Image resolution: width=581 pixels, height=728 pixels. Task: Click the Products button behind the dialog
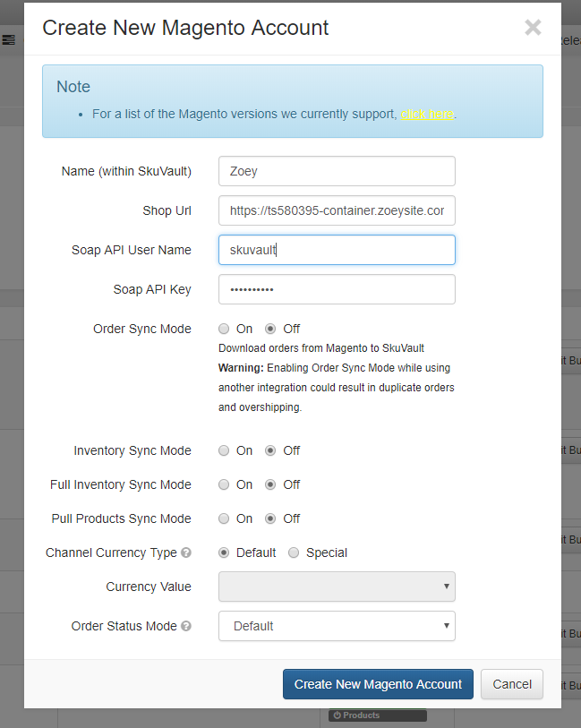coord(378,715)
